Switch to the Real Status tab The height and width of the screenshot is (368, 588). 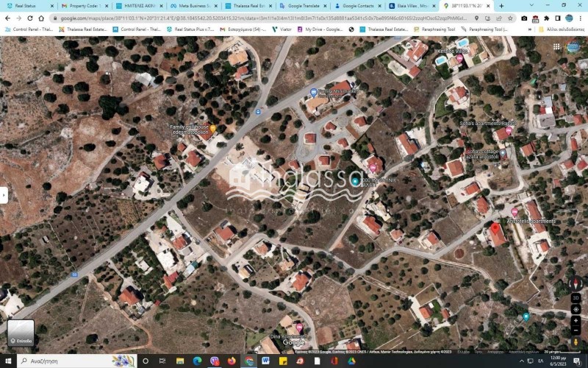click(29, 6)
